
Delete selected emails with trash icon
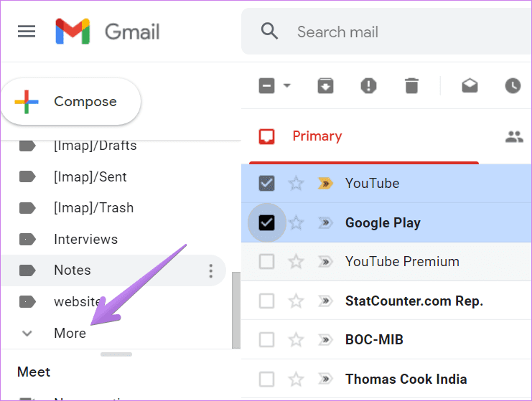[x=411, y=85]
